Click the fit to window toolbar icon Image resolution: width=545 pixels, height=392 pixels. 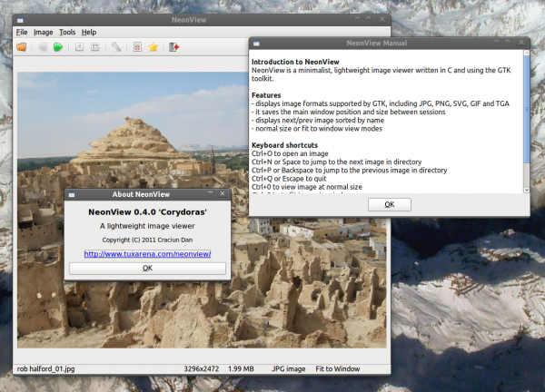[x=94, y=47]
